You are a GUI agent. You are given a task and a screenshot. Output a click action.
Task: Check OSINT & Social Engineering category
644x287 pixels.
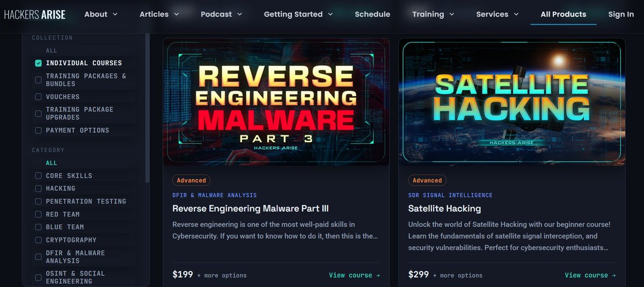(38, 277)
